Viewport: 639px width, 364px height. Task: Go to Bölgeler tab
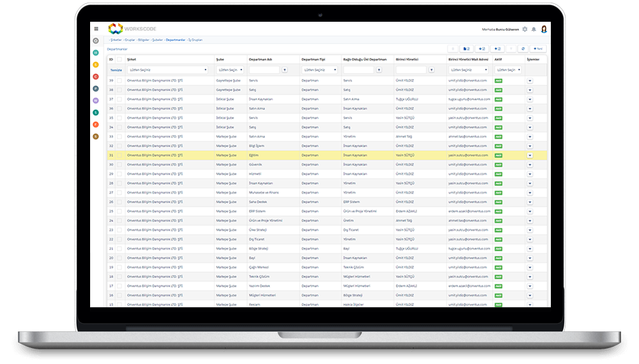pos(144,40)
